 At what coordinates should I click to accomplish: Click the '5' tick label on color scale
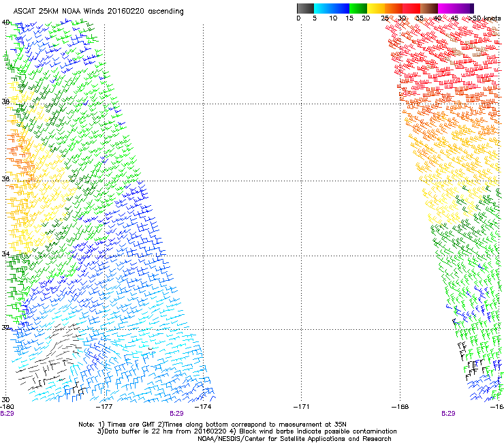point(315,18)
